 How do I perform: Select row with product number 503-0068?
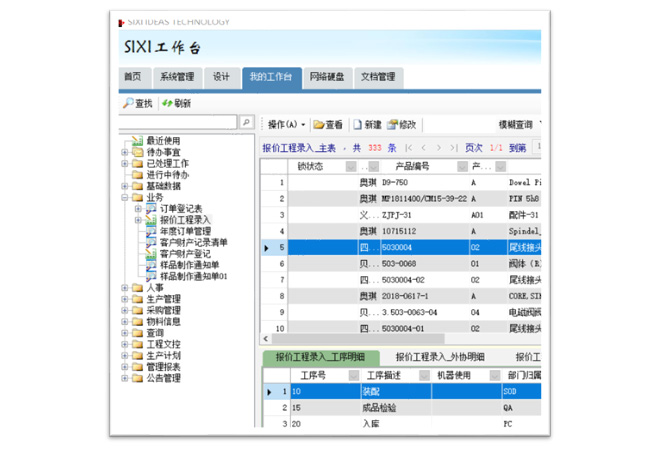point(400,264)
